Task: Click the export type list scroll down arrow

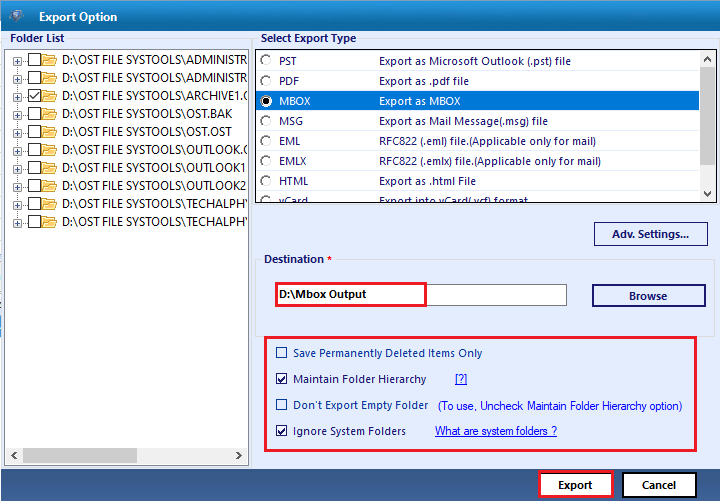Action: (x=708, y=194)
